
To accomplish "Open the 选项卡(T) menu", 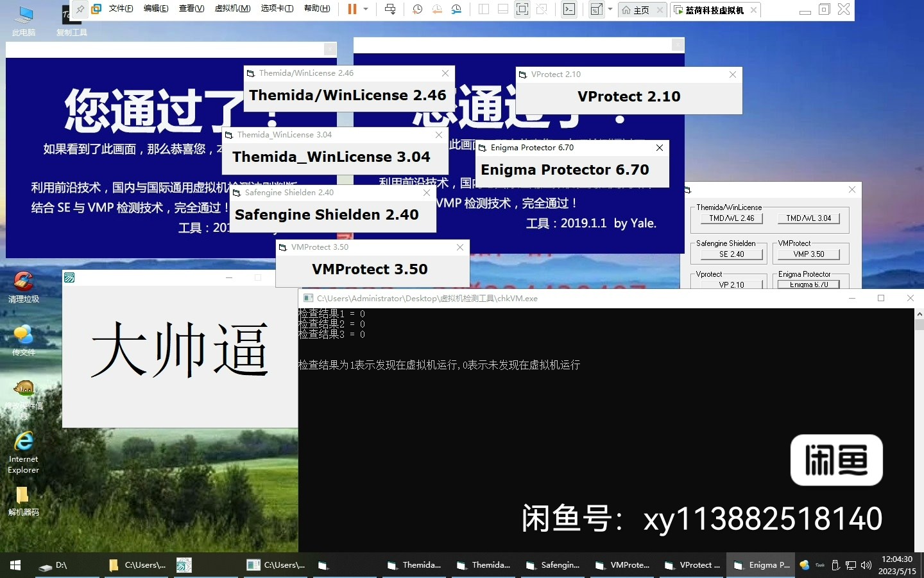I will tap(277, 9).
